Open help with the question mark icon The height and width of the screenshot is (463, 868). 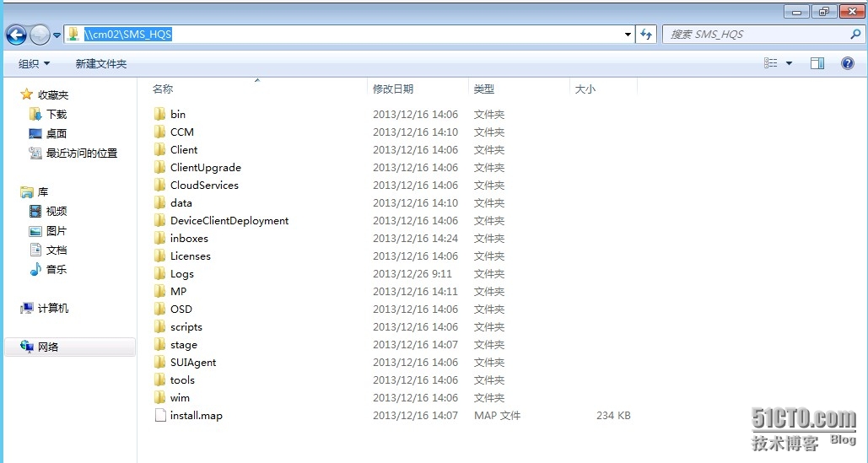848,63
